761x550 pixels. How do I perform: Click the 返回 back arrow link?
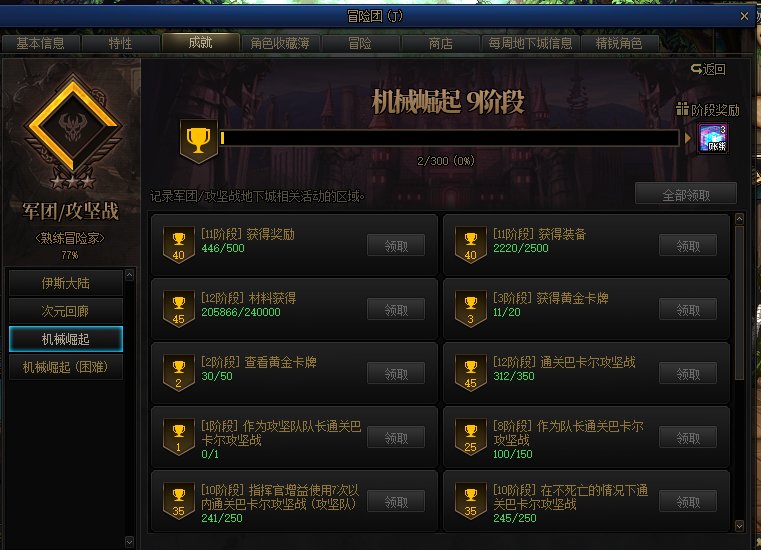click(x=708, y=69)
